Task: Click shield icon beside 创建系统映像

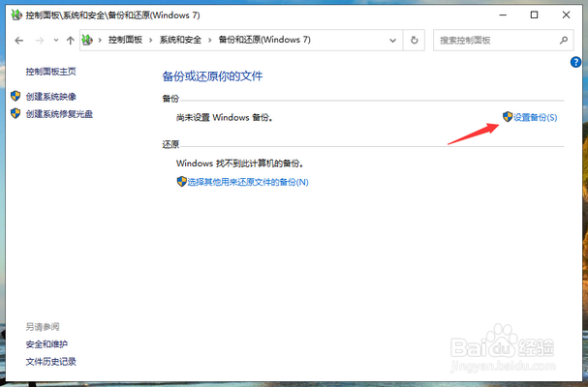Action: click(x=15, y=96)
